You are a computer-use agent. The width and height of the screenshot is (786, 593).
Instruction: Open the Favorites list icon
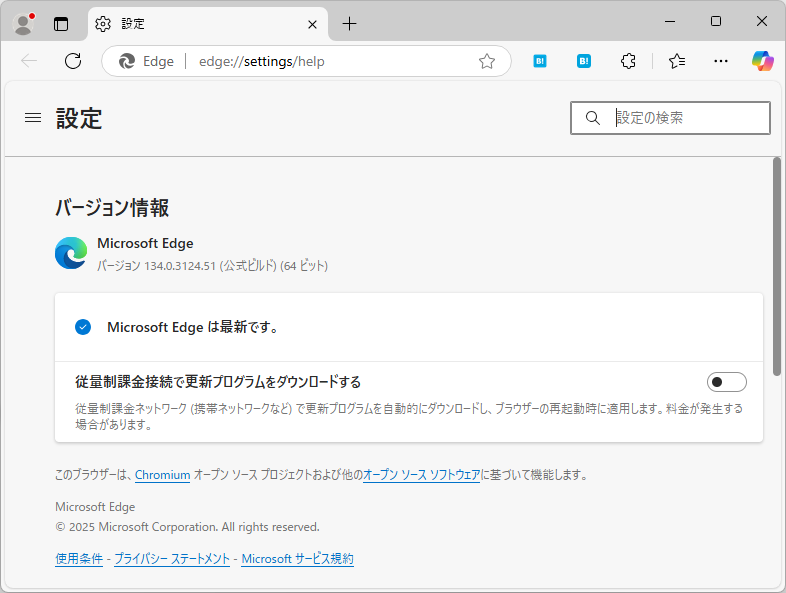(677, 61)
